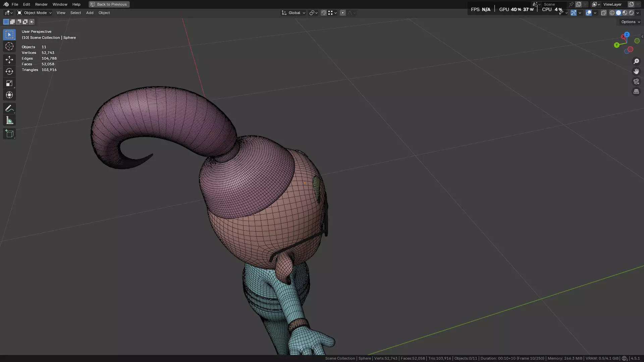Select the Cursor tool

pos(9,46)
